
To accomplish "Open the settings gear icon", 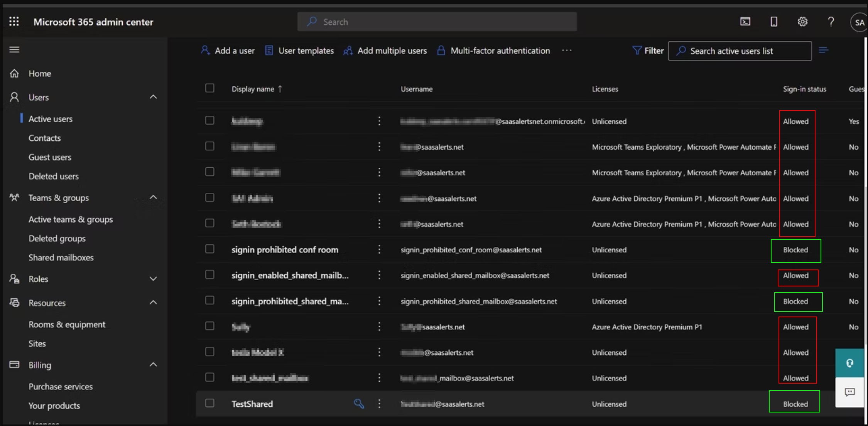I will pos(802,22).
